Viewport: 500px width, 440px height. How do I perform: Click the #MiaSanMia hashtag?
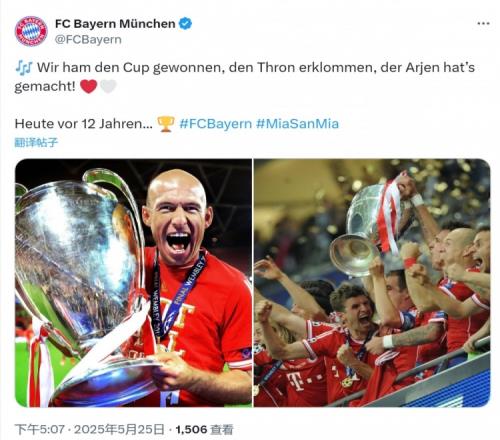(x=298, y=124)
